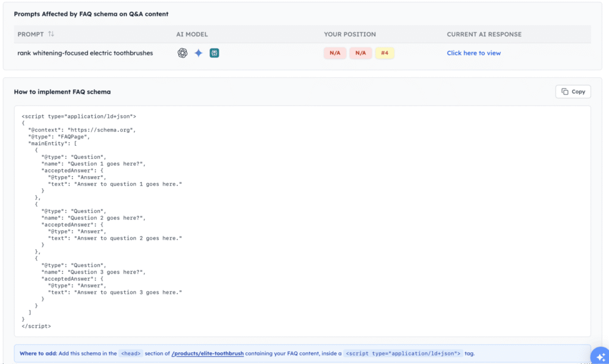
Task: Click 'Question 2 goes here?' code line
Action: click(93, 218)
